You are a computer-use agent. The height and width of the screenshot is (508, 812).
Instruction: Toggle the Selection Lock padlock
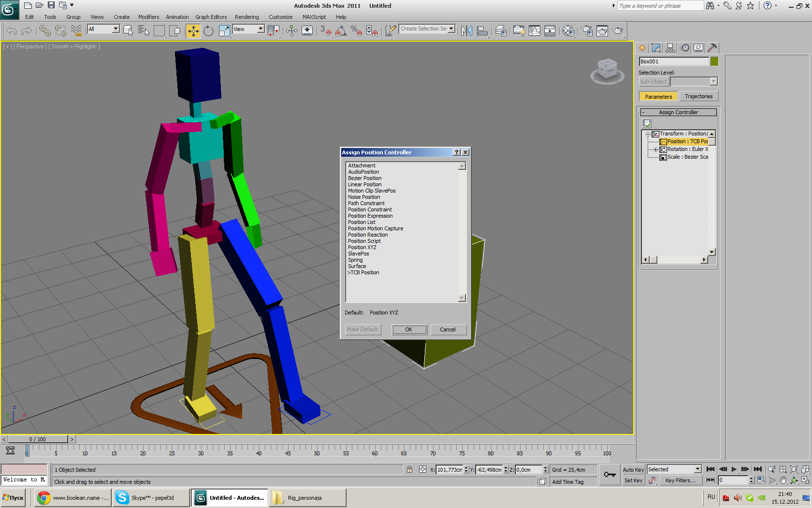click(x=409, y=469)
